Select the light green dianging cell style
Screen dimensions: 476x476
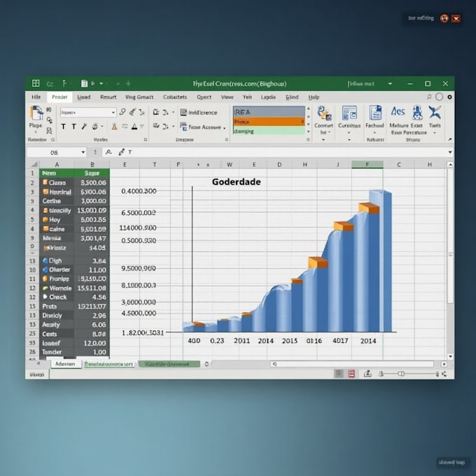pyautogui.click(x=269, y=131)
